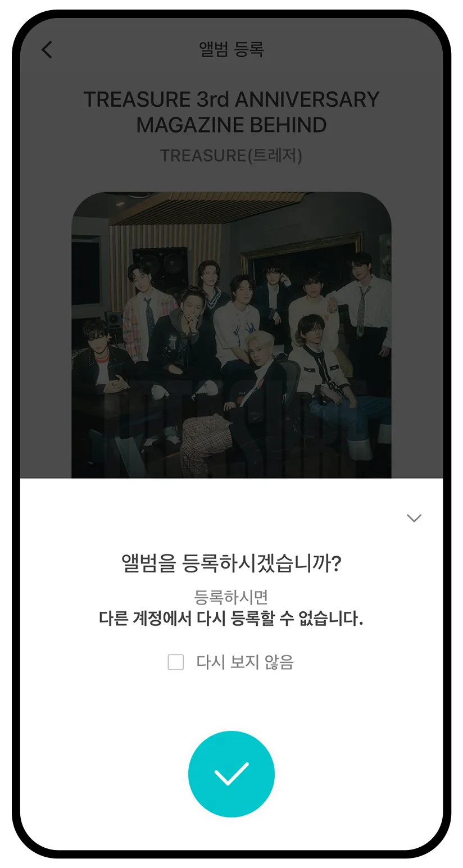Tap the white checkmark icon to confirm
Screen dimensions: 463x868
[x=231, y=774]
